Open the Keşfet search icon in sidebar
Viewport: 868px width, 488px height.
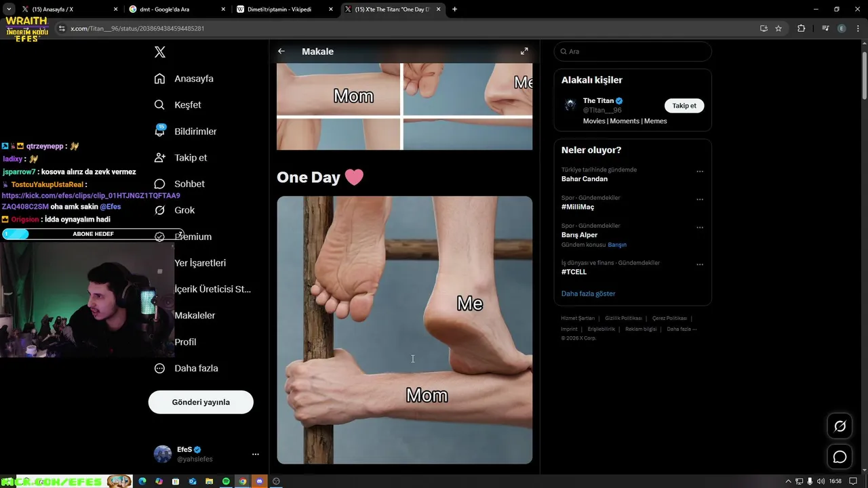click(x=160, y=105)
